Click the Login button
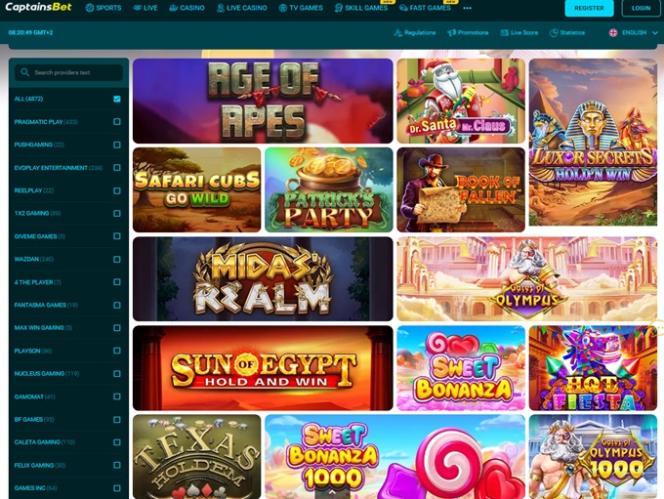Viewport: 664px width, 499px height. [x=641, y=8]
